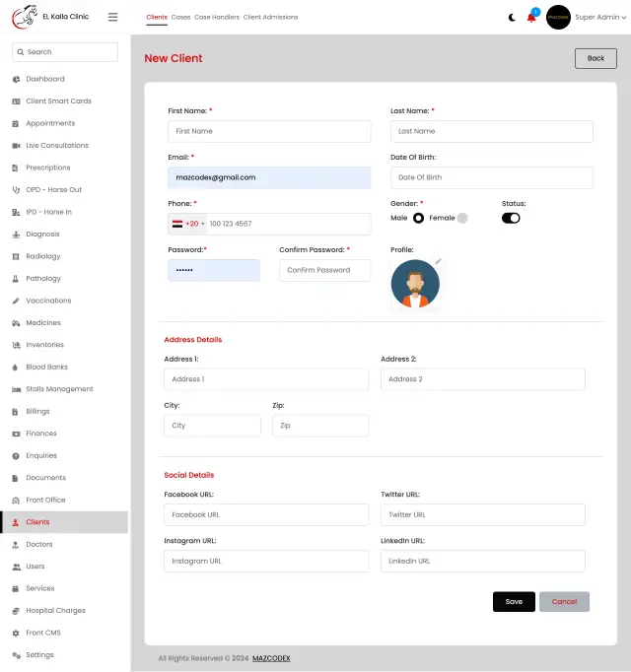The width and height of the screenshot is (631, 672).
Task: Click the Front Office icon
Action: click(16, 501)
